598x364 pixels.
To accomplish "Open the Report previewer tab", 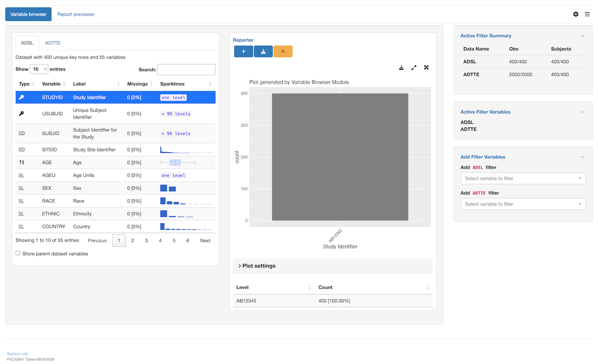I will point(76,14).
